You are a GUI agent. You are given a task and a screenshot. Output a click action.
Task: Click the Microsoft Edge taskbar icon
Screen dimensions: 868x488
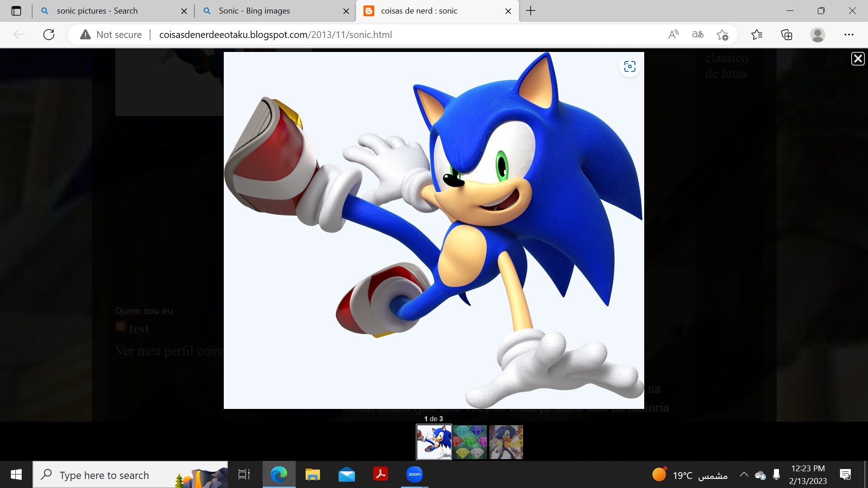tap(279, 474)
